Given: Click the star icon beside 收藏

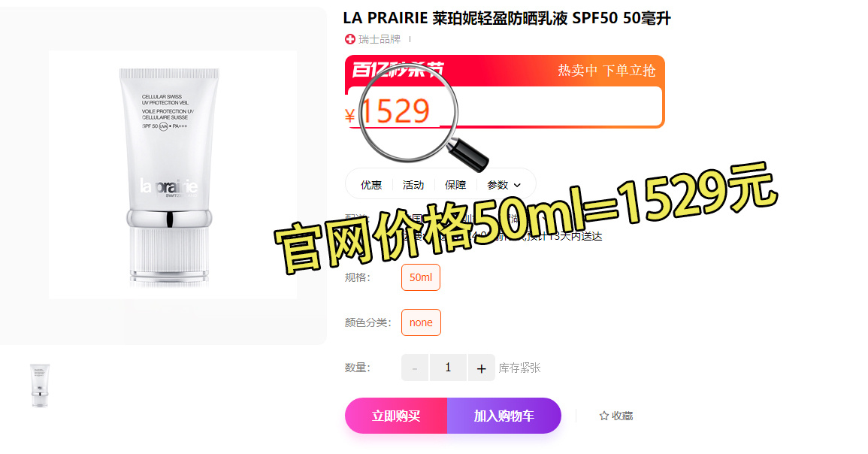Looking at the screenshot, I should pos(604,416).
